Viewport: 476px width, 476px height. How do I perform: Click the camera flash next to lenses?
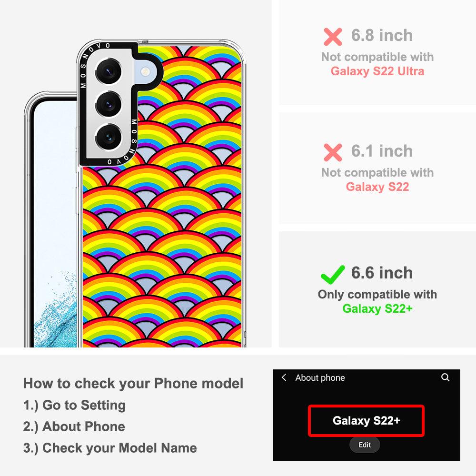(145, 72)
